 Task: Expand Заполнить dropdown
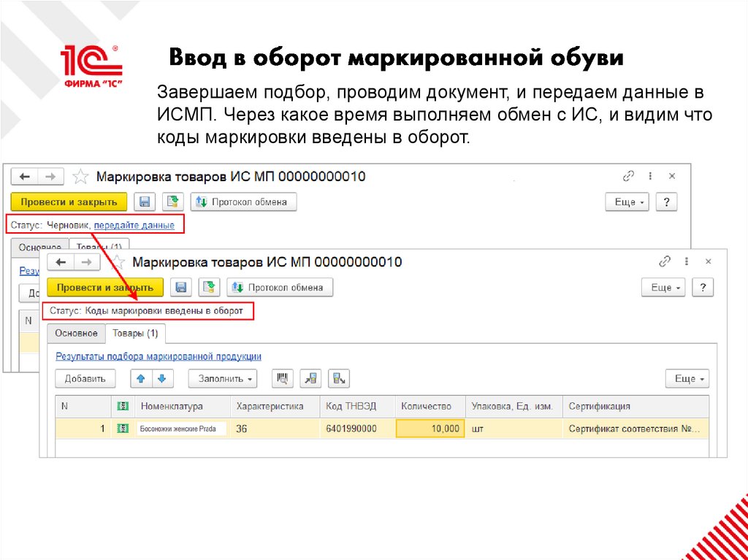coord(222,379)
